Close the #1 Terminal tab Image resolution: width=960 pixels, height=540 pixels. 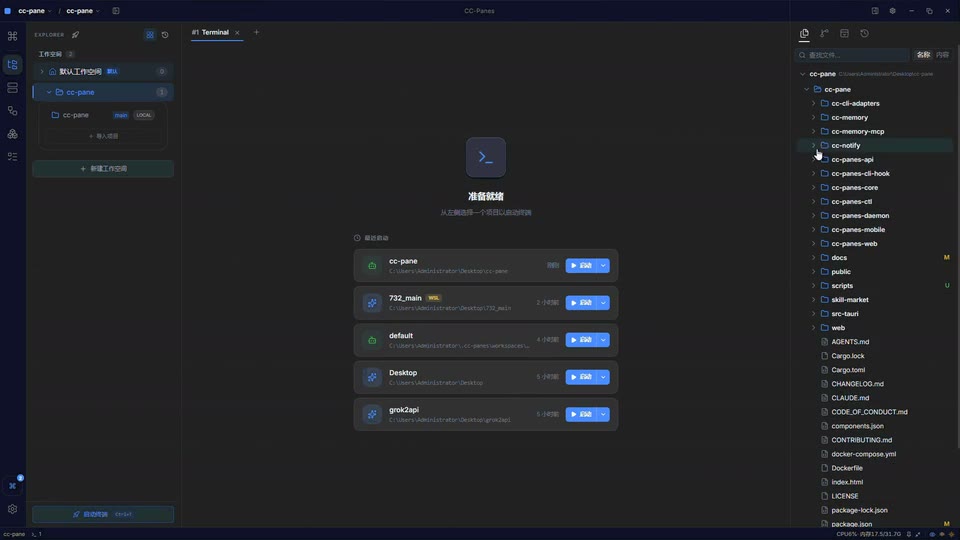click(x=237, y=32)
